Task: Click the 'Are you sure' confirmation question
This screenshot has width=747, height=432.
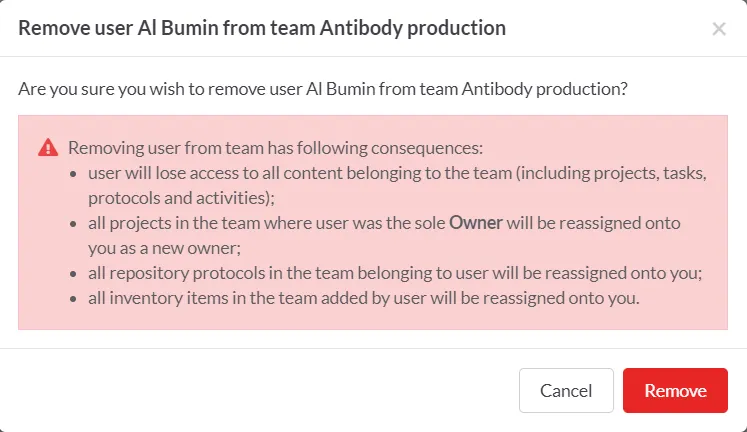Action: coord(323,88)
